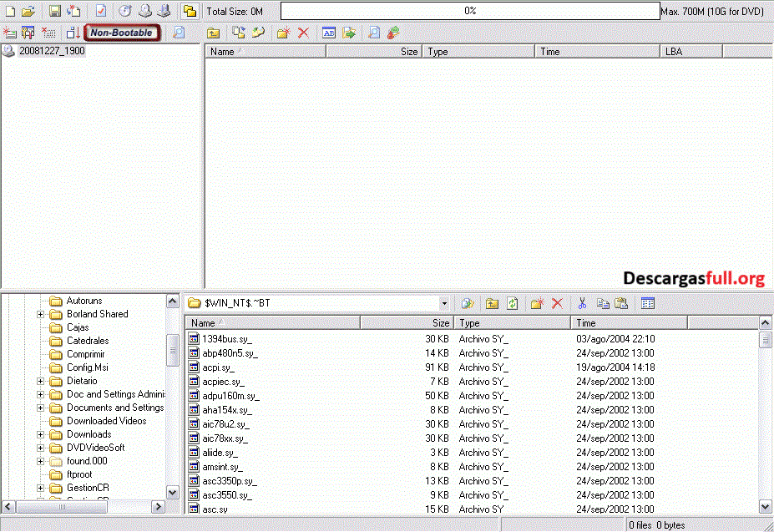Image resolution: width=774 pixels, height=532 pixels.
Task: Expand the Downloads folder node
Action: (40, 434)
